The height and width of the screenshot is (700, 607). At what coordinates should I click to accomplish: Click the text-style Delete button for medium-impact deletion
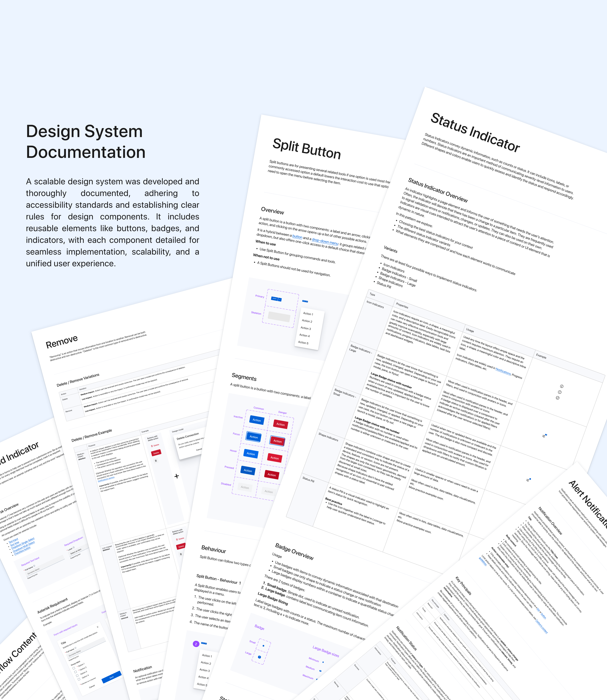click(x=155, y=446)
